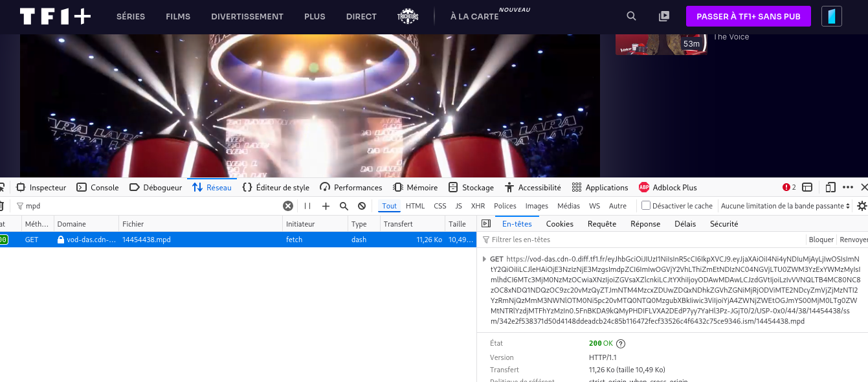
Task: Click the search magnifier icon in TF1+ header
Action: (x=632, y=16)
